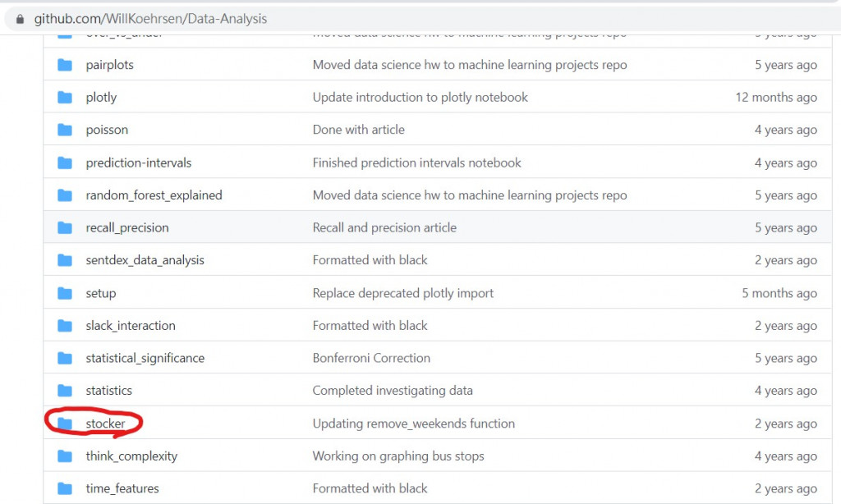Open commit "Updating remove_weekends function"

(413, 424)
